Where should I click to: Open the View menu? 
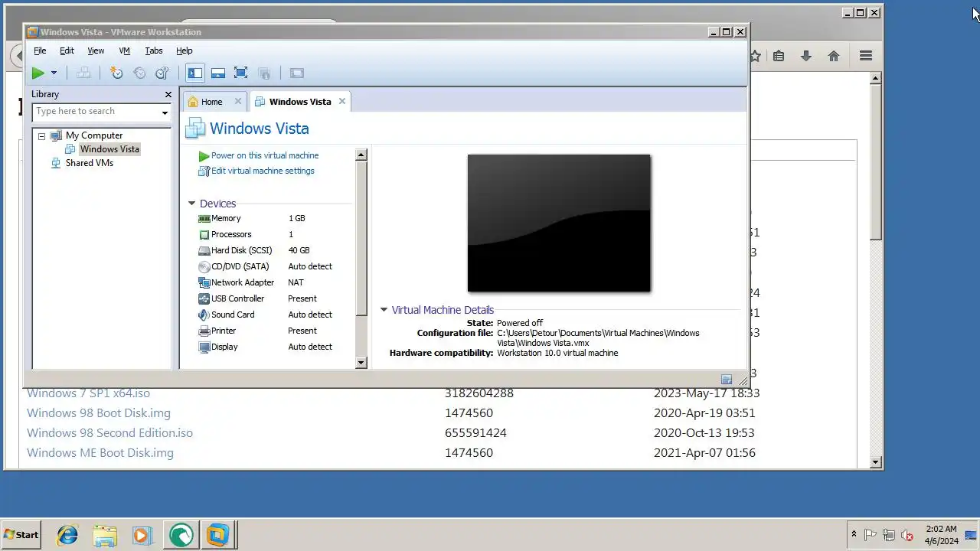pyautogui.click(x=96, y=51)
